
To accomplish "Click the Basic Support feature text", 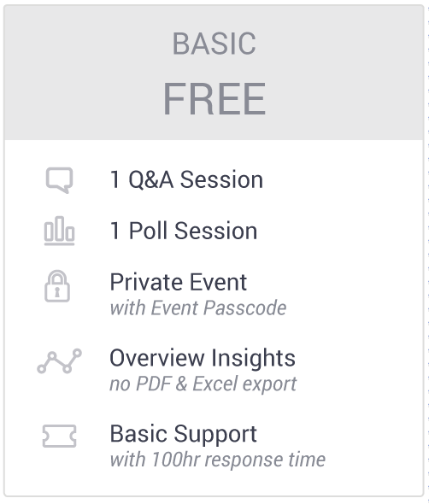I will click(183, 434).
